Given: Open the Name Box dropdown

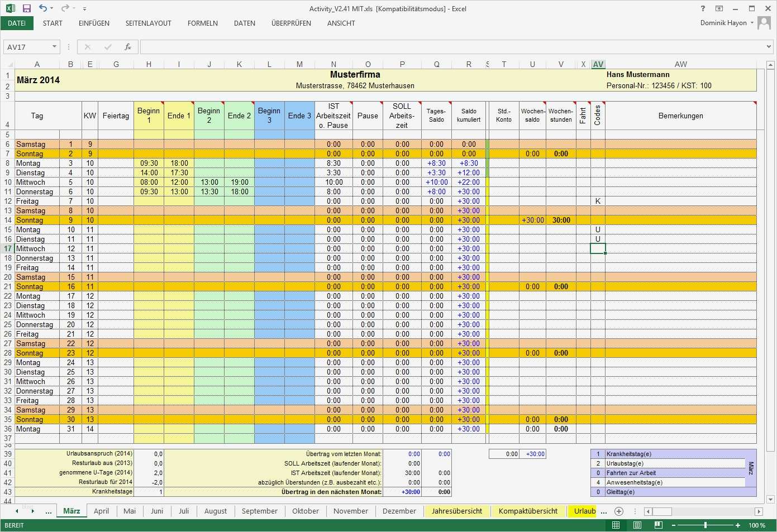Looking at the screenshot, I should click(x=54, y=47).
